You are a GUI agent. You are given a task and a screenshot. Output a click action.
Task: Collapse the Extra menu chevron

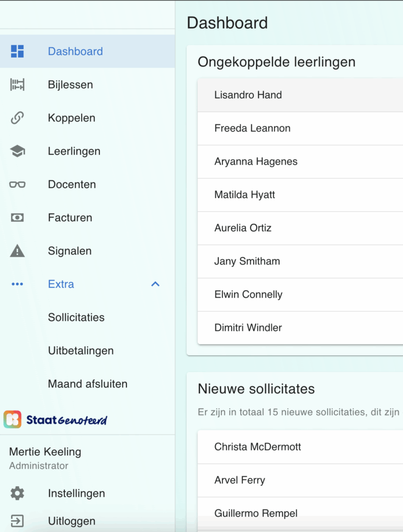tap(155, 284)
